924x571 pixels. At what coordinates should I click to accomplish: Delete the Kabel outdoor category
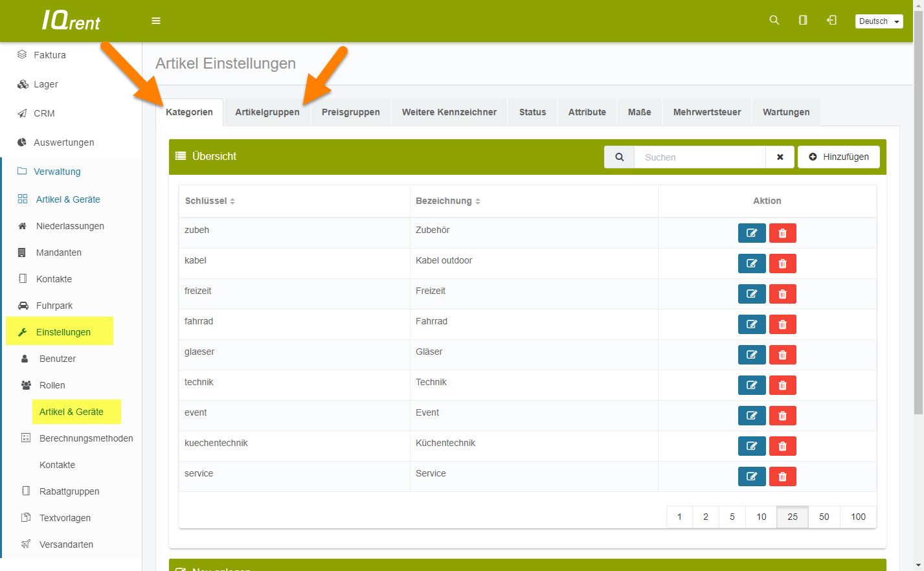pyautogui.click(x=782, y=263)
